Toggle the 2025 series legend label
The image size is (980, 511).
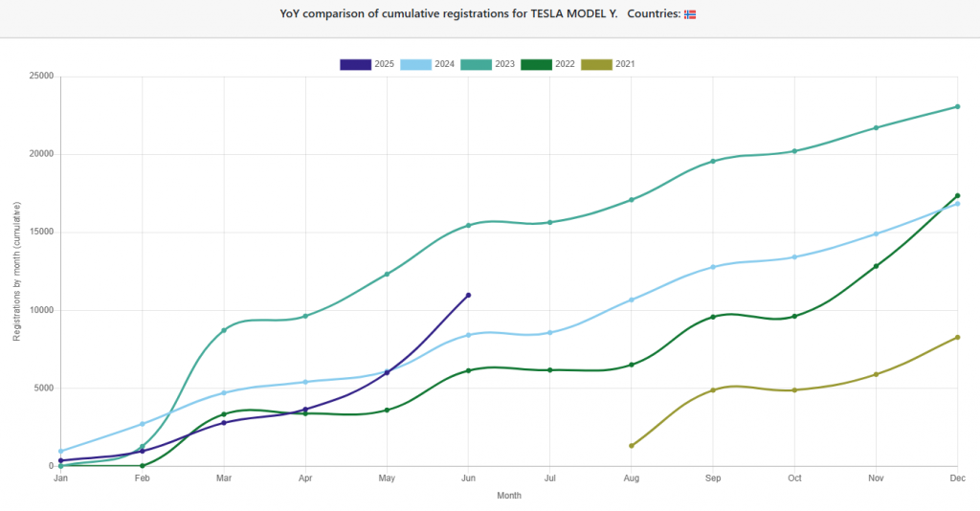click(x=385, y=64)
